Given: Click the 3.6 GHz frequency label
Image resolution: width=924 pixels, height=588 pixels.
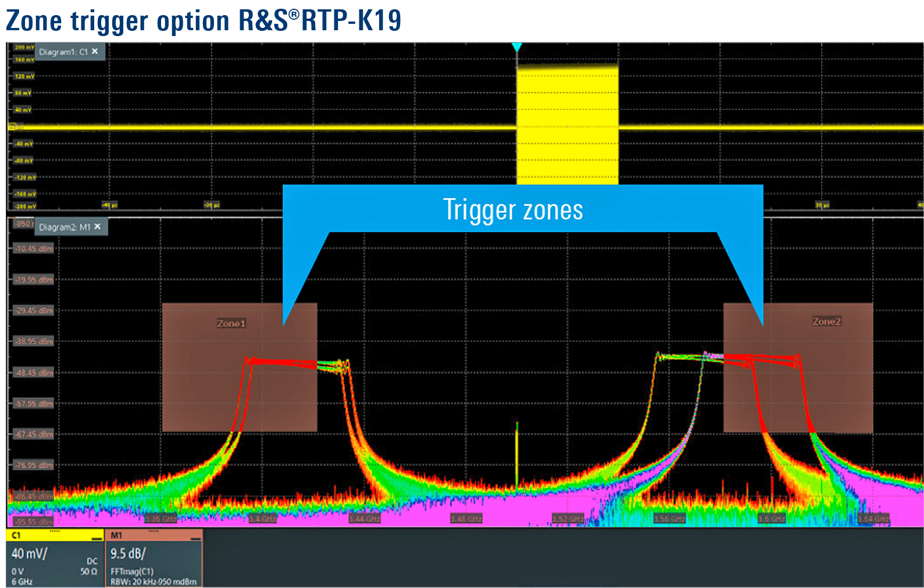Looking at the screenshot, I should coord(772,519).
